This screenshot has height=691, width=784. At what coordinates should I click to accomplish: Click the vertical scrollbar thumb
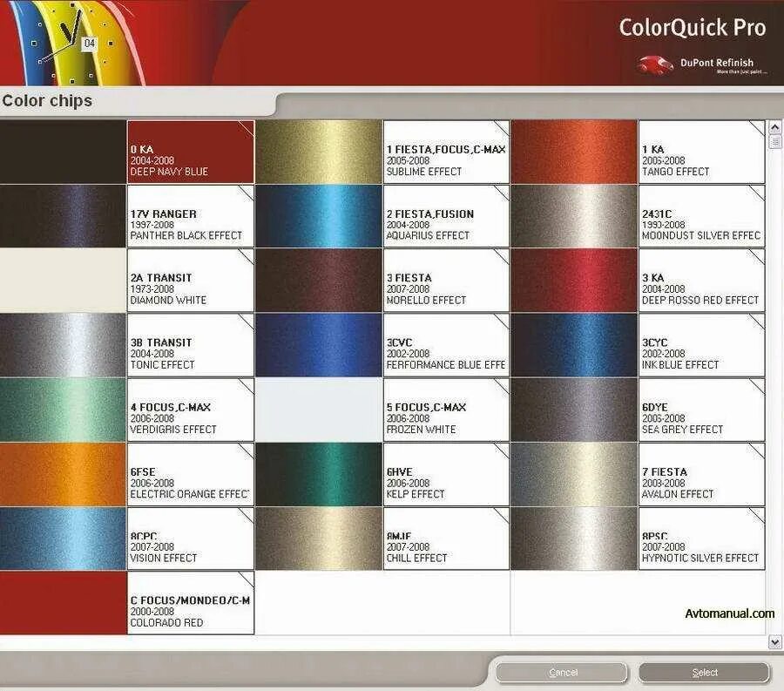tap(774, 141)
